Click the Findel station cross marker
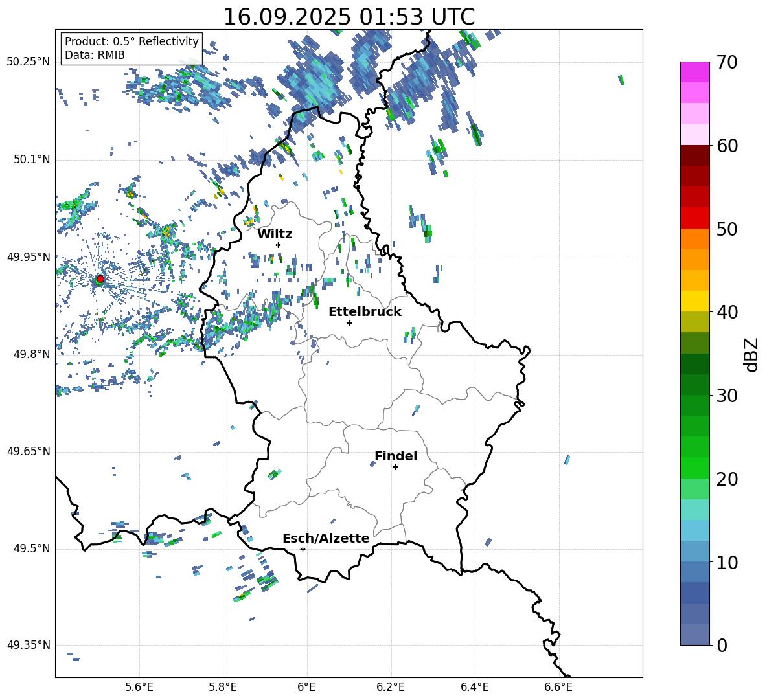 [x=395, y=468]
